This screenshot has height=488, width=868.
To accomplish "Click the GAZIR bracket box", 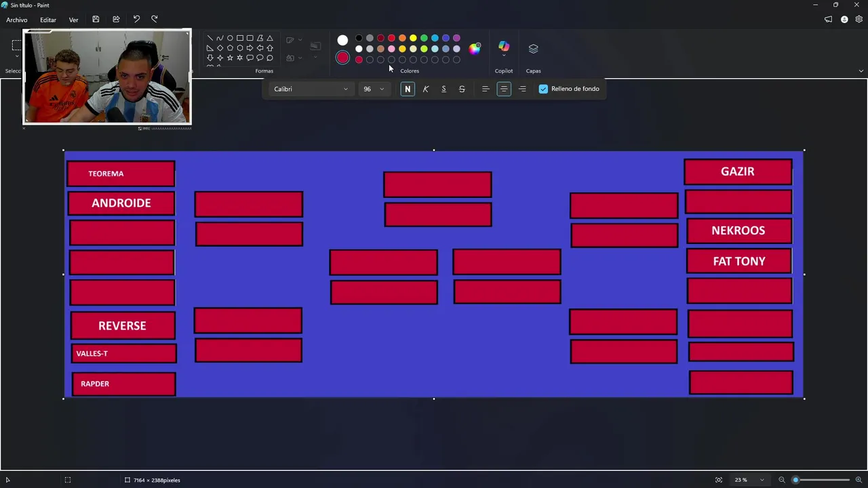I will pyautogui.click(x=738, y=171).
